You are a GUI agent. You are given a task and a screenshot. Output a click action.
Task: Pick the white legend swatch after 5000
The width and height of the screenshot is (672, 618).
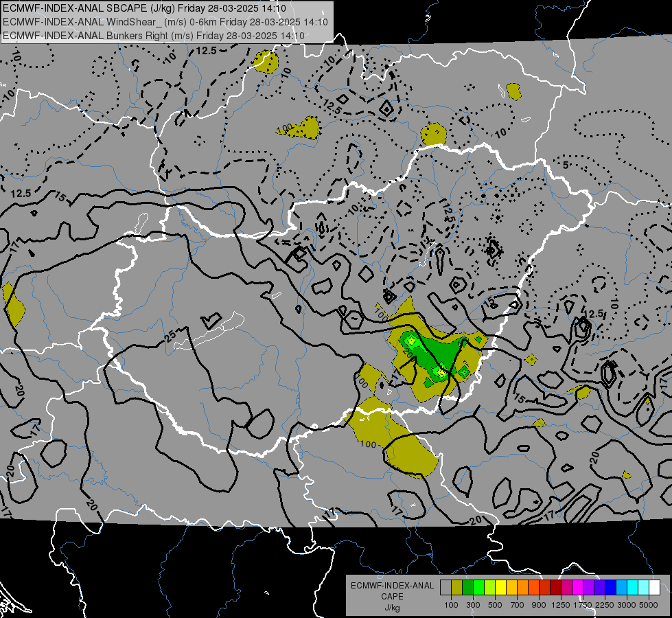tap(655, 587)
